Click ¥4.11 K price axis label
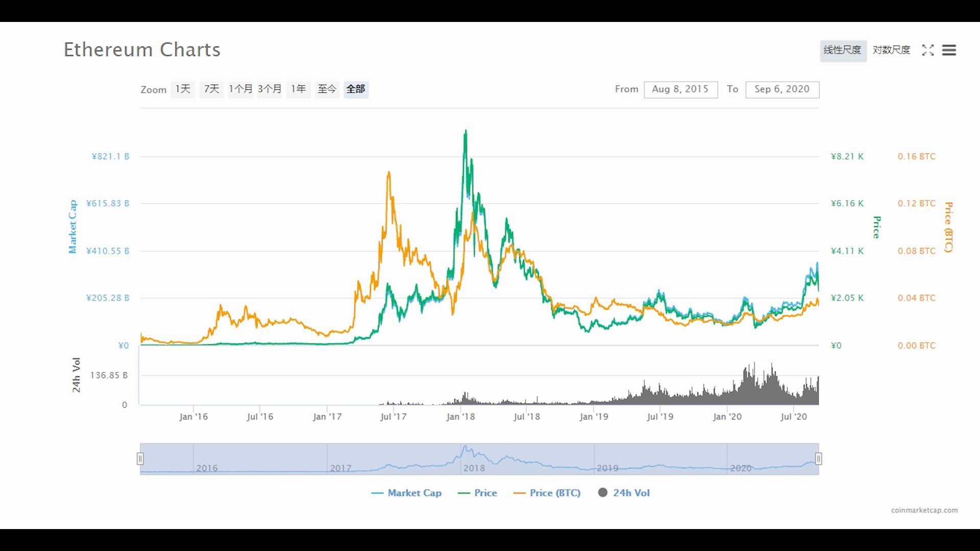Screen dimensions: 980x551 click(847, 251)
